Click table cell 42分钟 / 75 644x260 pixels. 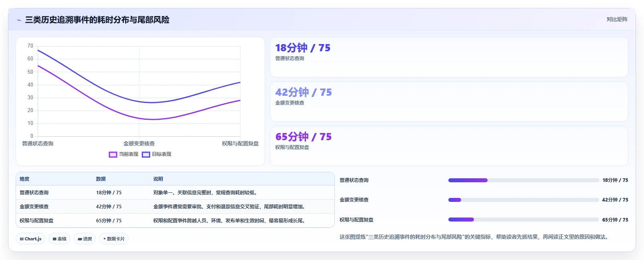click(x=109, y=207)
